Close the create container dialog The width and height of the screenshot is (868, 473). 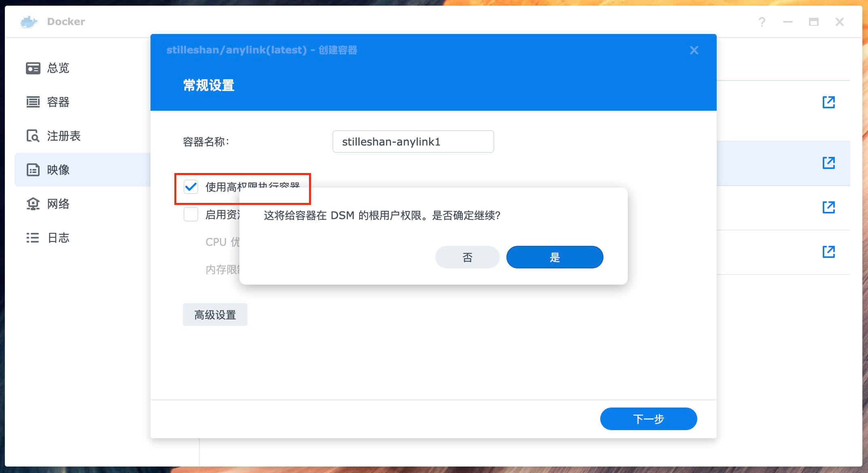(694, 50)
